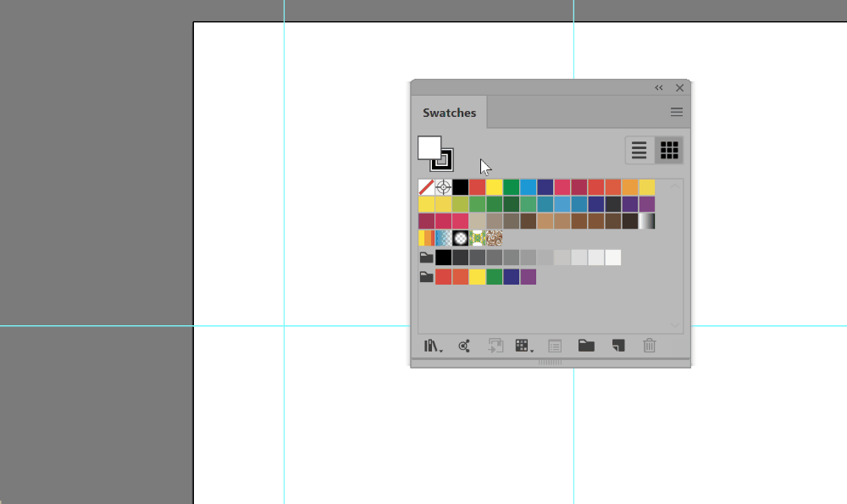Click the Color Themes share icon in footer
Screen dimensions: 847x504
point(464,346)
